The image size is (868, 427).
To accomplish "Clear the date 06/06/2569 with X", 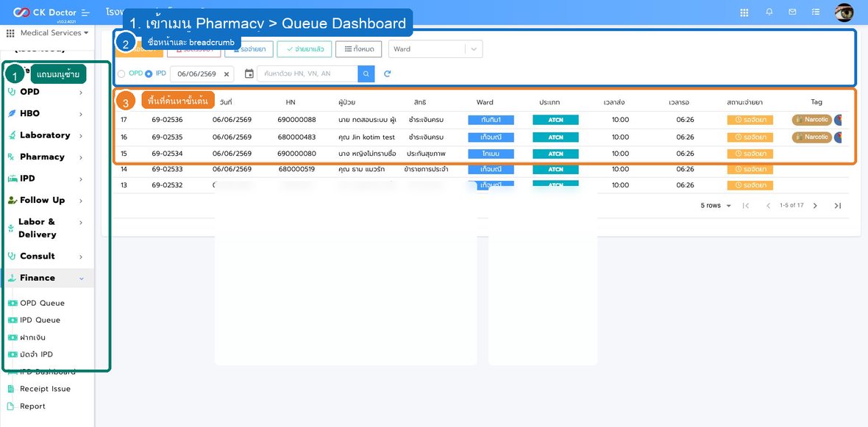I will point(227,74).
